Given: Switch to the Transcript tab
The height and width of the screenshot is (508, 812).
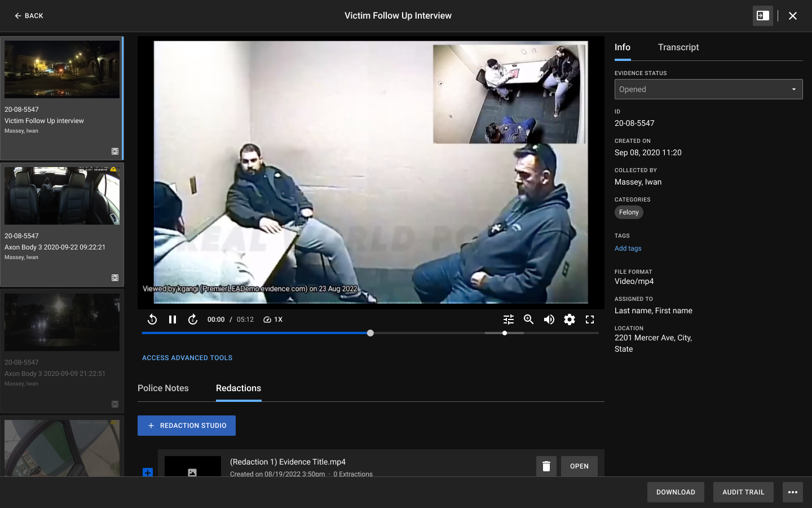Looking at the screenshot, I should (678, 47).
